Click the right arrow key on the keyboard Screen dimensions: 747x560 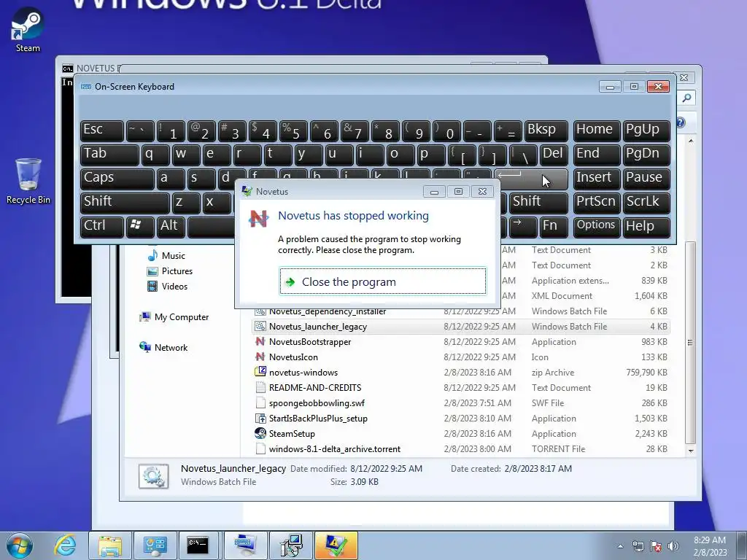(523, 226)
